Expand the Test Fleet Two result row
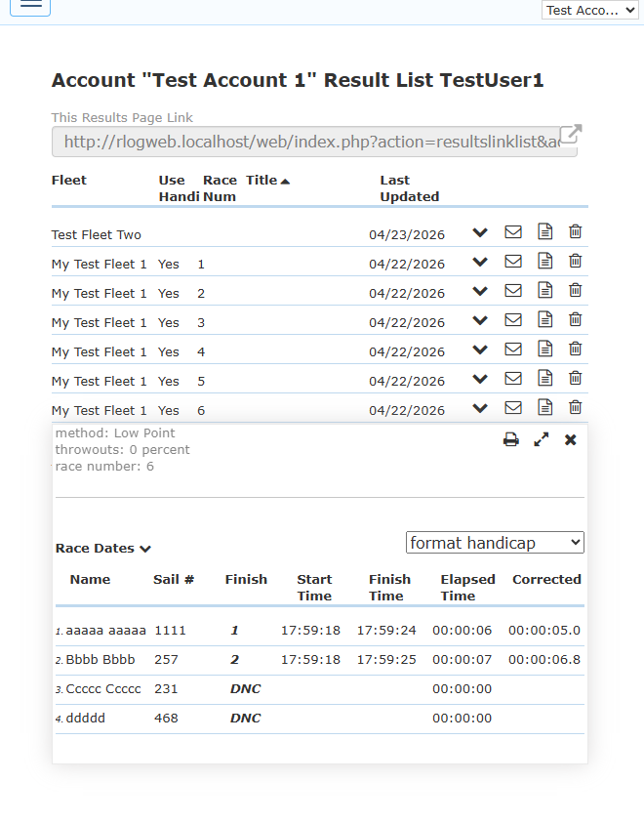 click(480, 232)
